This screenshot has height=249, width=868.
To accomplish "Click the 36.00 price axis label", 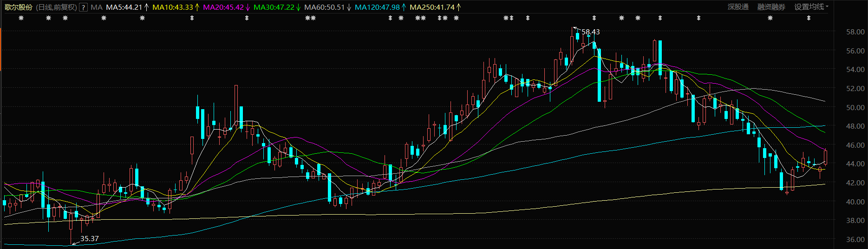I will click(855, 239).
